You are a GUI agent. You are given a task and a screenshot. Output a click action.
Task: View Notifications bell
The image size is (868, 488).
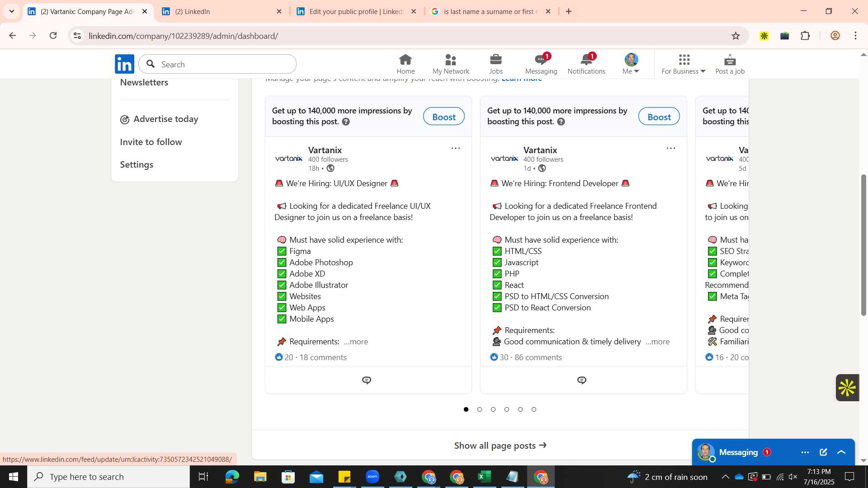[x=586, y=64]
